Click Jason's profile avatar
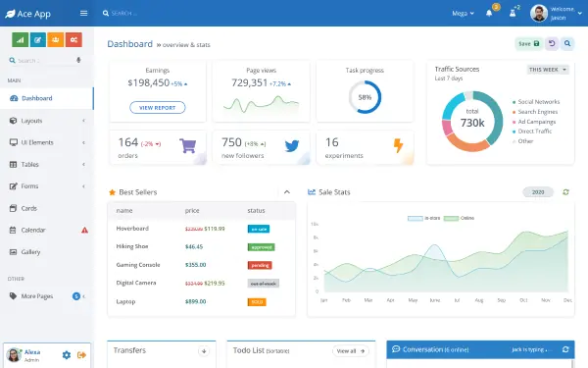This screenshot has width=588, height=368. tap(539, 13)
